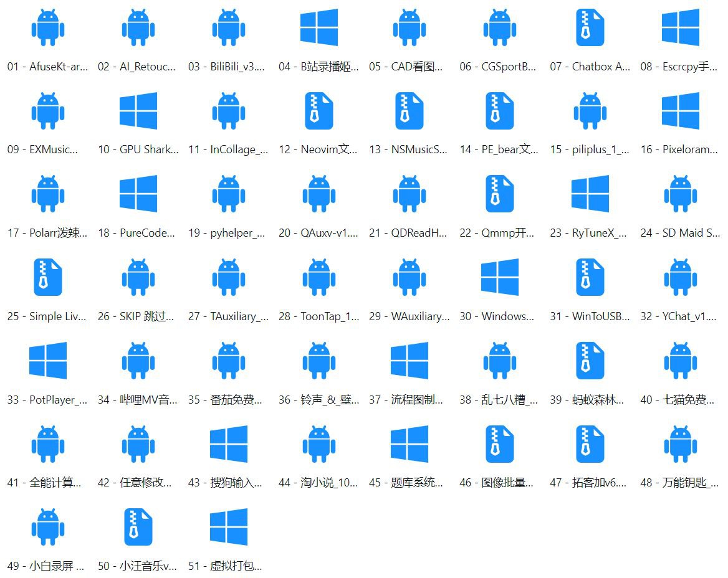Select the Windows icon for 18 - PureCode
The width and height of the screenshot is (728, 578).
(x=138, y=194)
